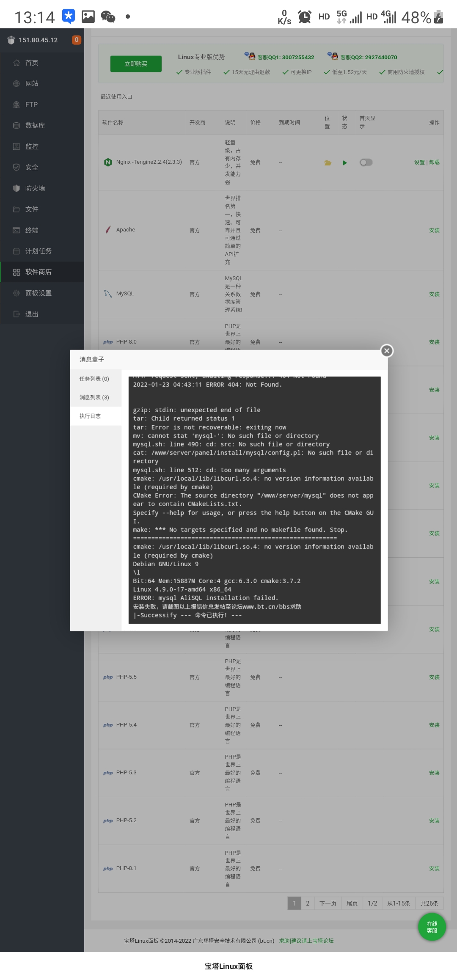Click the gear icon beside 面板设置
The width and height of the screenshot is (457, 980).
coord(17,293)
